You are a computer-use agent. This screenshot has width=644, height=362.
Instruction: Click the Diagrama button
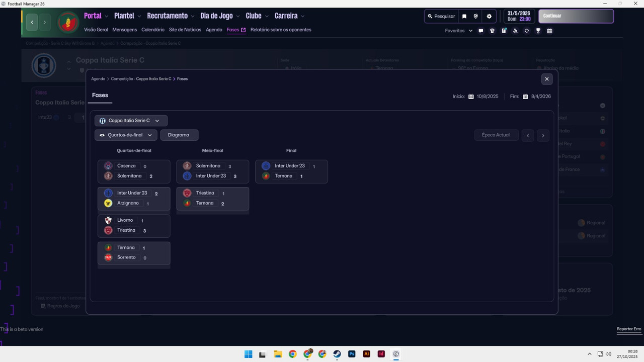coord(179,135)
